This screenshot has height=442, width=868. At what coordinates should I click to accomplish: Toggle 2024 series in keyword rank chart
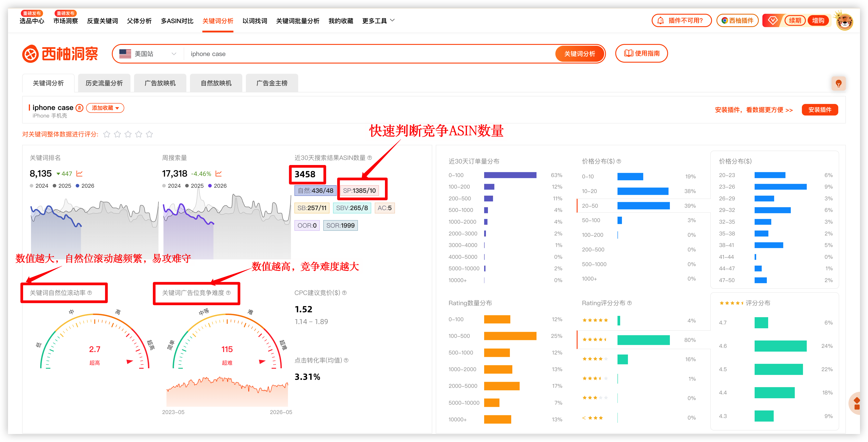pyautogui.click(x=39, y=185)
